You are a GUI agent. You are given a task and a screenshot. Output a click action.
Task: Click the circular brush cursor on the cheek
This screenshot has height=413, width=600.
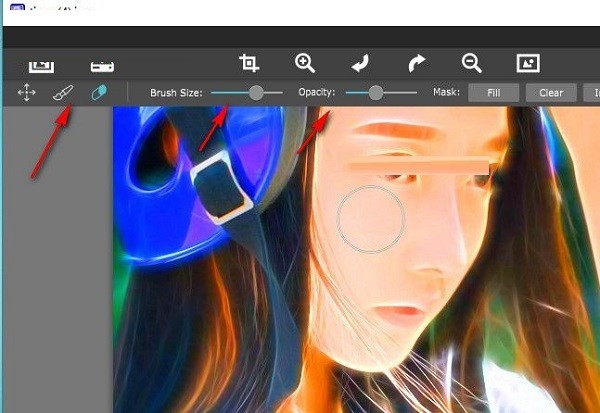click(371, 217)
